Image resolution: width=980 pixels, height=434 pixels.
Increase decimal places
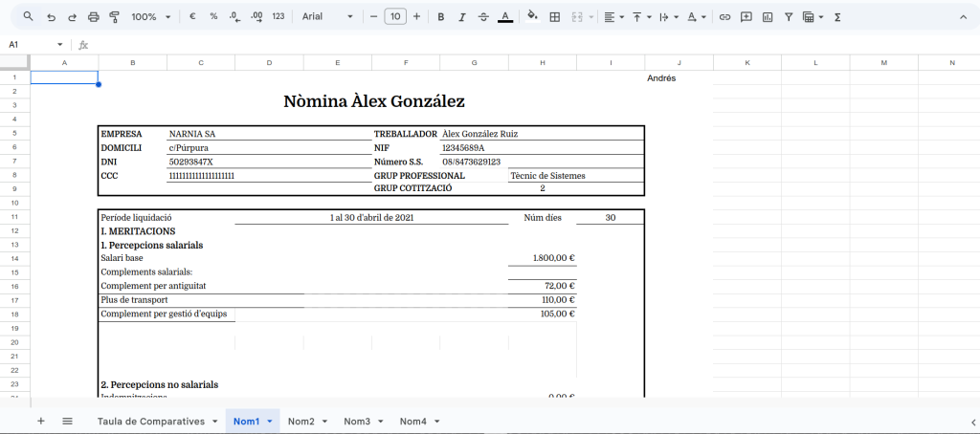256,17
